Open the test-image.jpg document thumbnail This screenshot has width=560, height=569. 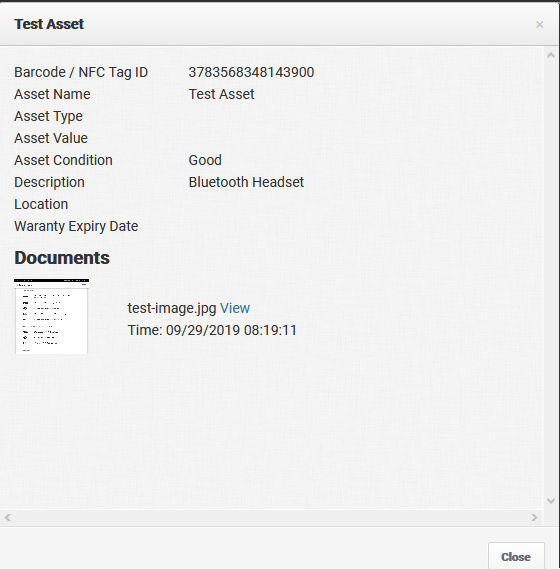pyautogui.click(x=51, y=316)
